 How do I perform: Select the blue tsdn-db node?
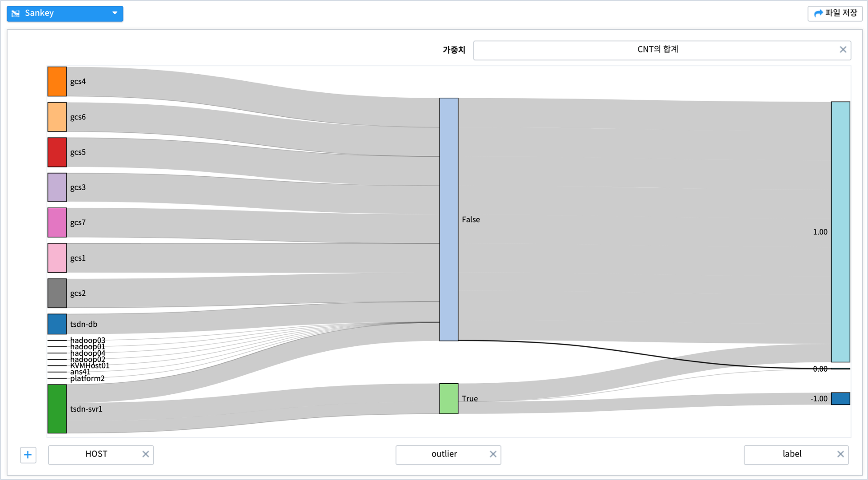(57, 324)
